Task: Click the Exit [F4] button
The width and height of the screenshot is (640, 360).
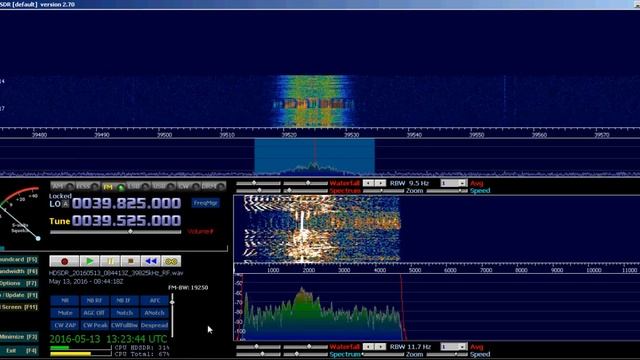Action: [18, 351]
